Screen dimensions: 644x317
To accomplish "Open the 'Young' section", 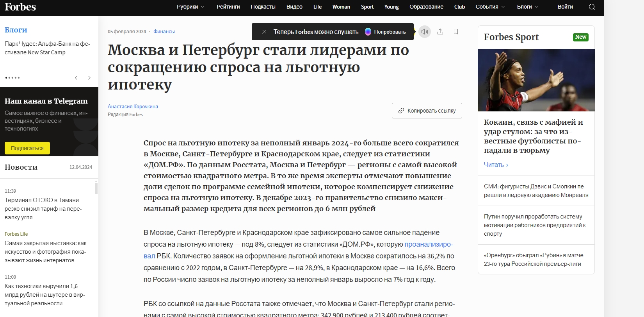I will tap(391, 7).
